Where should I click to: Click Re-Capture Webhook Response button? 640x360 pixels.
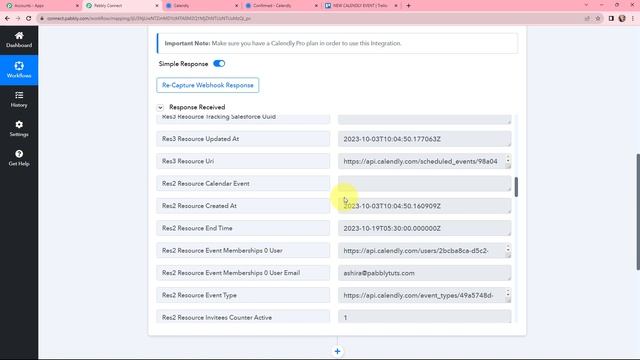point(207,85)
